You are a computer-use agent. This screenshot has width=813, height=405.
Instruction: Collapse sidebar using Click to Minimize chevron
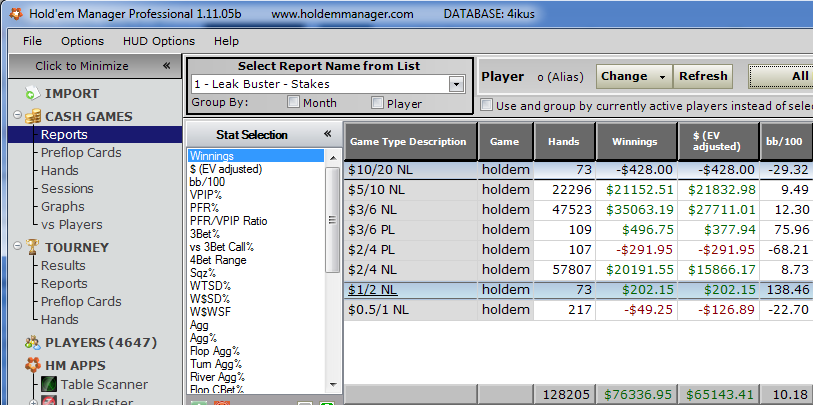(167, 66)
